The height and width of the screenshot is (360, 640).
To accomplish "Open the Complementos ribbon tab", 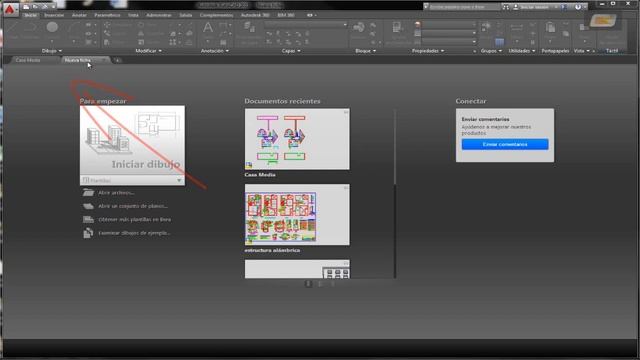I will (216, 15).
